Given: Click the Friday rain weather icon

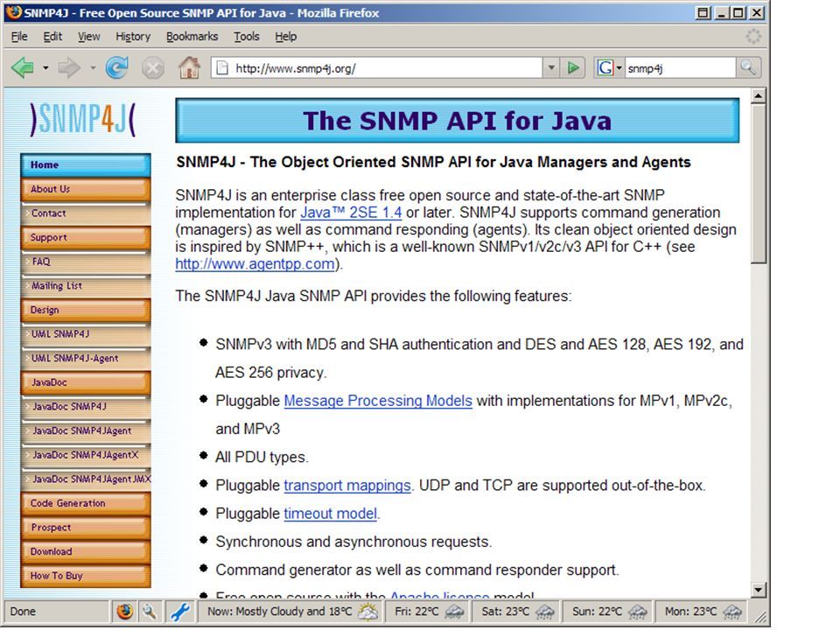Looking at the screenshot, I should [454, 612].
